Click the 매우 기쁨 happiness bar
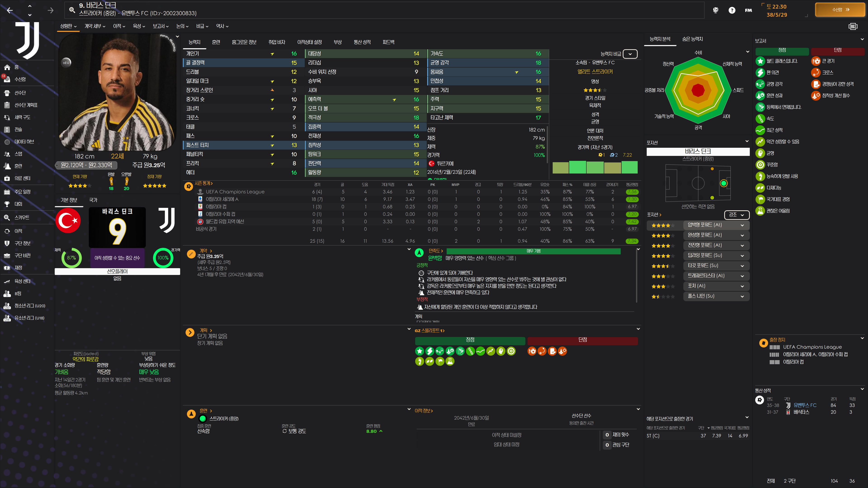The width and height of the screenshot is (868, 488). pyautogui.click(x=533, y=251)
